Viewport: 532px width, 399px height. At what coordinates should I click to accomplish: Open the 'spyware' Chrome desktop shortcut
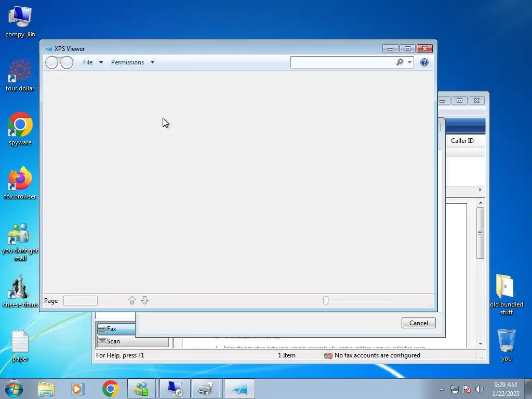[20, 129]
